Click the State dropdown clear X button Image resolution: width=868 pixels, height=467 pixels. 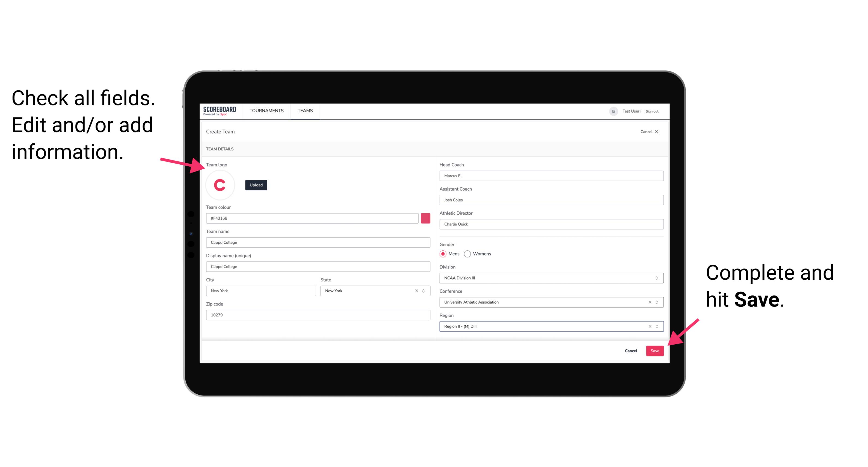(x=416, y=290)
